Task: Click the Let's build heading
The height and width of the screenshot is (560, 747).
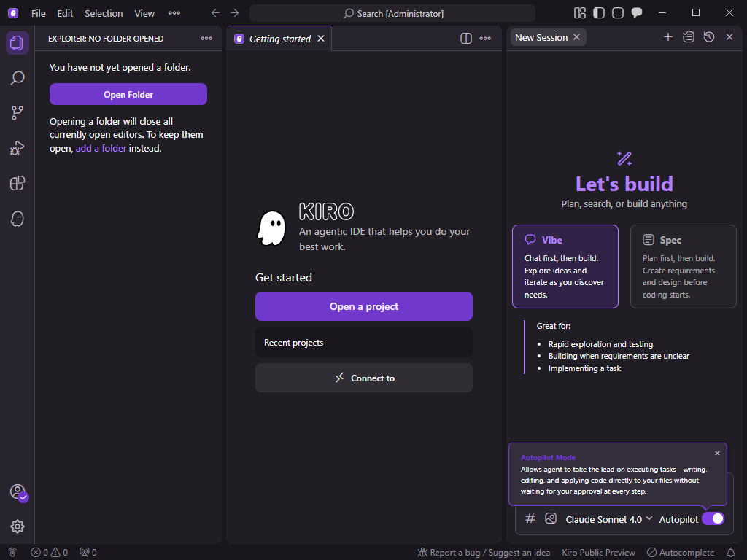Action: pyautogui.click(x=624, y=184)
